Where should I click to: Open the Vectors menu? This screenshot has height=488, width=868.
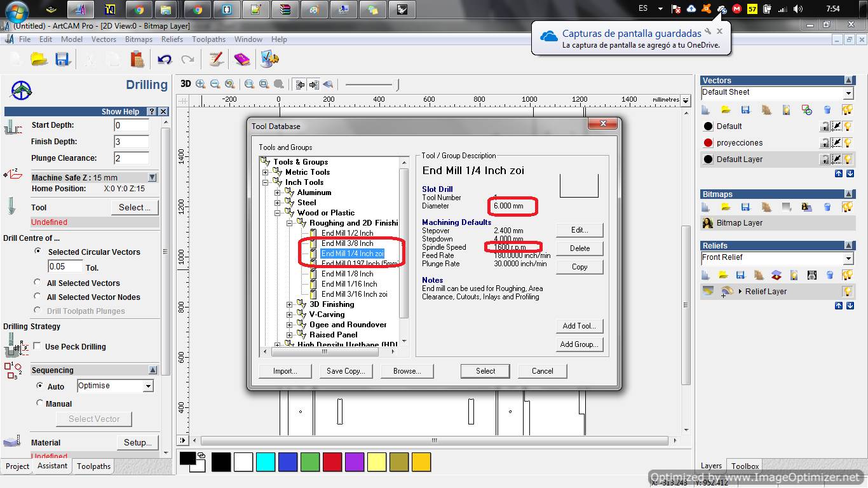[104, 39]
